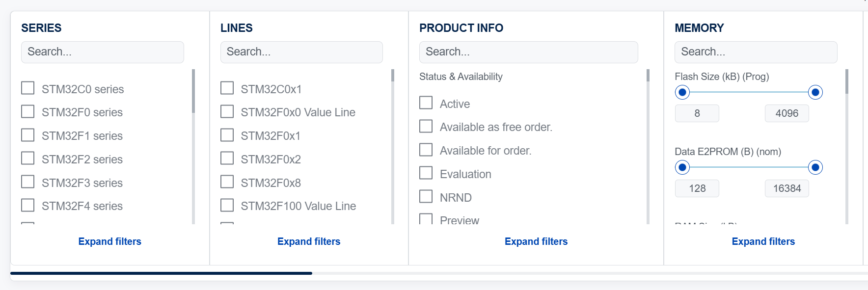868x290 pixels.
Task: Grab the Flash Size minimum slider handle
Action: [682, 92]
